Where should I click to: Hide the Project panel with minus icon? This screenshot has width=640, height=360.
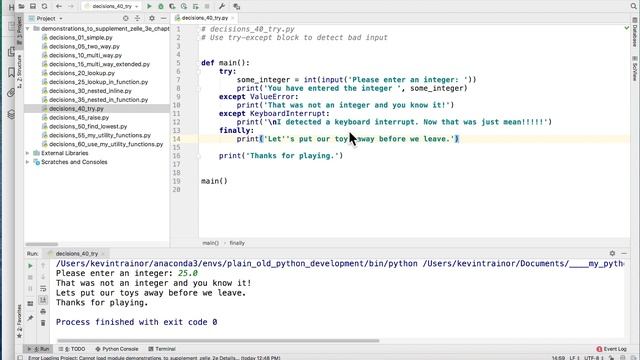[164, 18]
